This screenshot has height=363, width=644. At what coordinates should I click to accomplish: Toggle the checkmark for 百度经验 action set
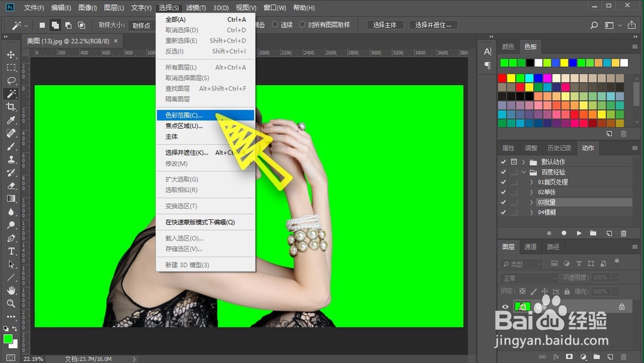[x=503, y=172]
